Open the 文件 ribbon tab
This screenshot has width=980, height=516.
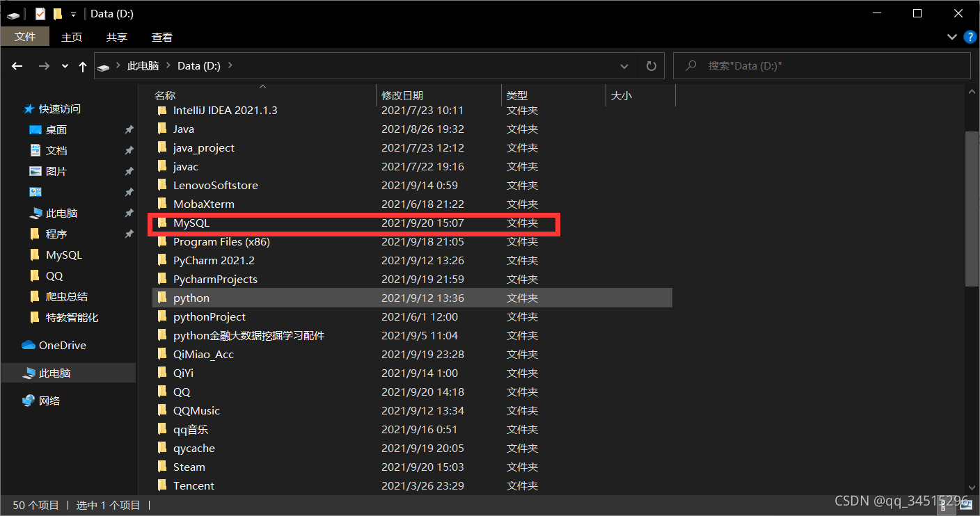(x=25, y=37)
